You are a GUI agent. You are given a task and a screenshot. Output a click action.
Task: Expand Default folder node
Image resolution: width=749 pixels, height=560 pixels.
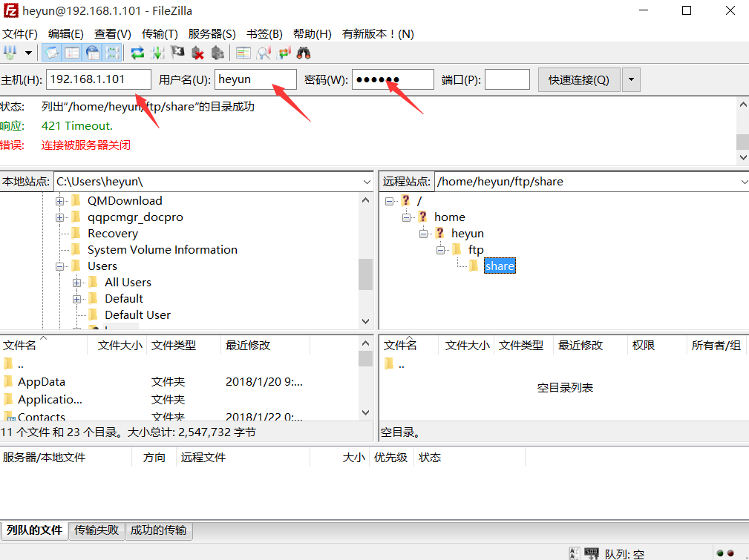coord(76,300)
